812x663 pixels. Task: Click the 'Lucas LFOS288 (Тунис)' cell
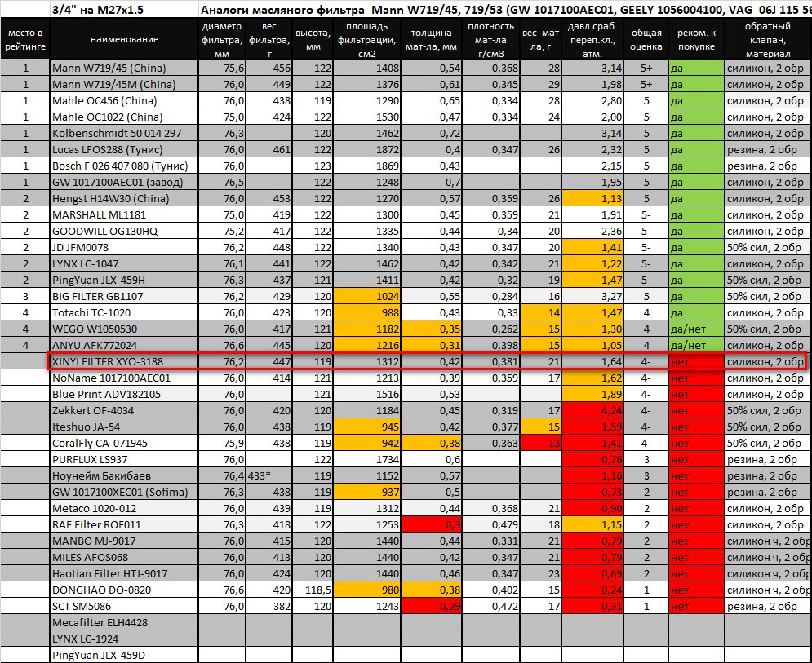click(124, 149)
